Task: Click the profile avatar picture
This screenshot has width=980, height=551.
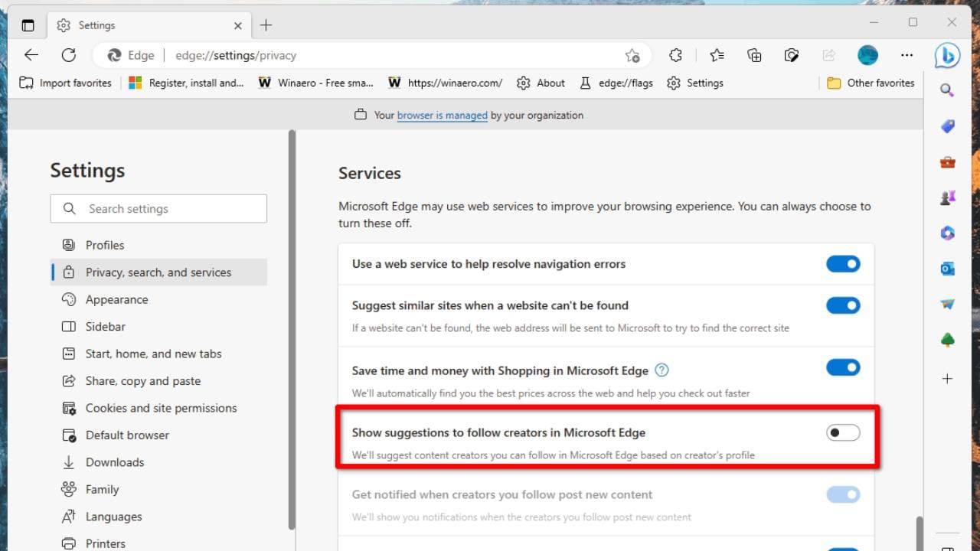Action: point(867,55)
